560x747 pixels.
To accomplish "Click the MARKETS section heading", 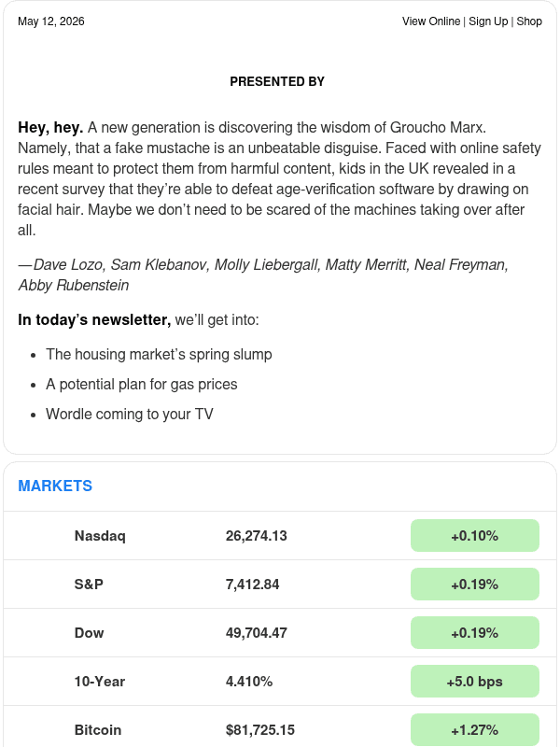I will pos(55,486).
